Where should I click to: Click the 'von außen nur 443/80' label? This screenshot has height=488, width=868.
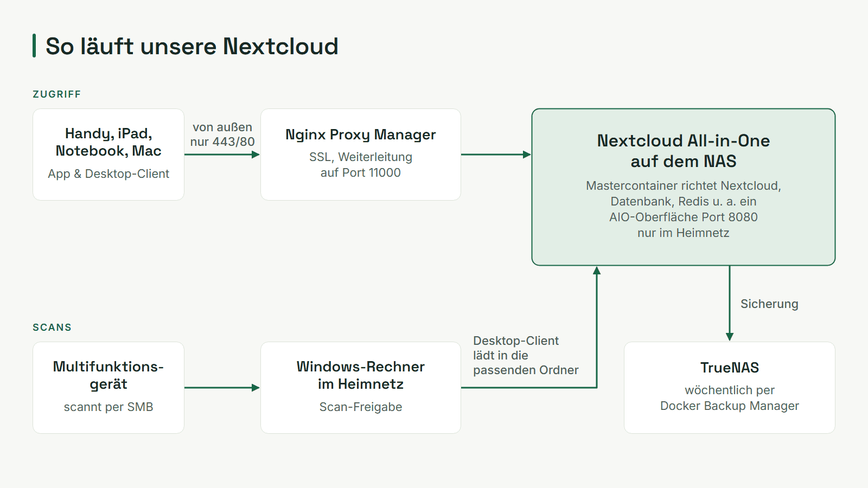222,134
